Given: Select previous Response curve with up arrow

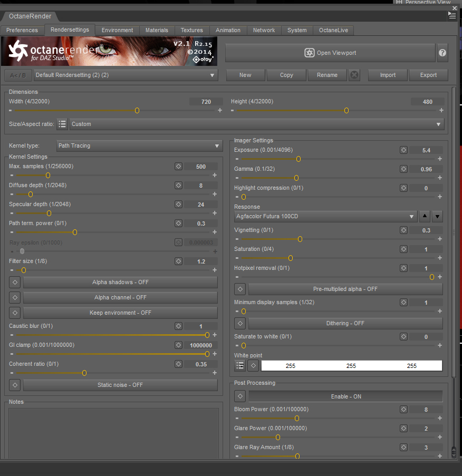Looking at the screenshot, I should 425,217.
